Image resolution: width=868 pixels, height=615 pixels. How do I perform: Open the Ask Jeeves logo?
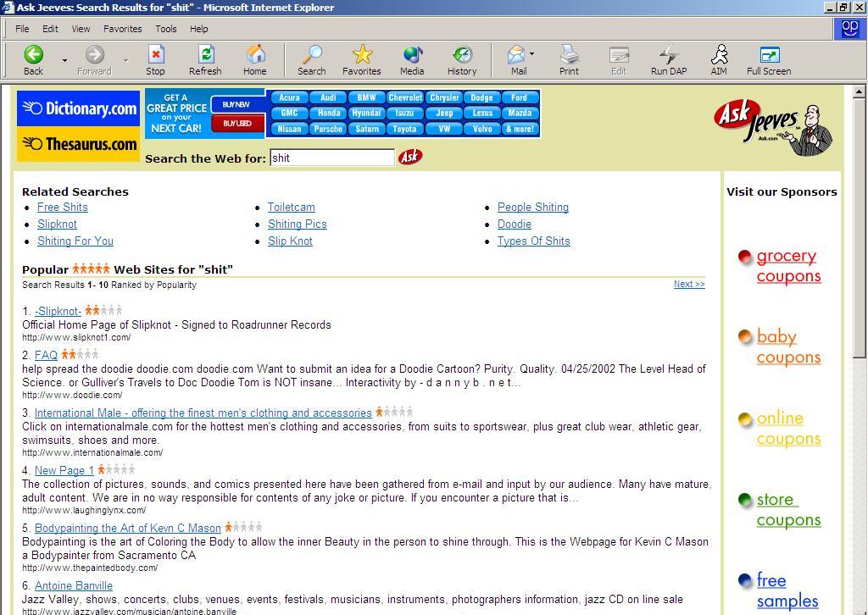click(773, 128)
